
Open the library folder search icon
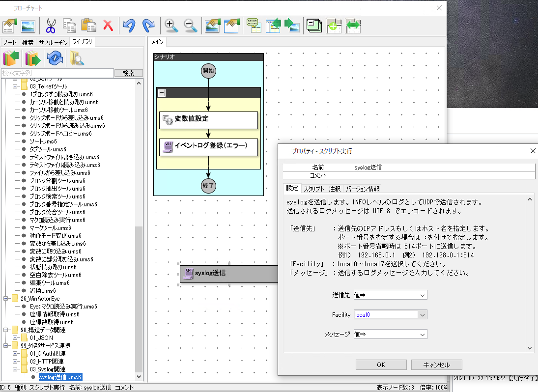pos(76,58)
